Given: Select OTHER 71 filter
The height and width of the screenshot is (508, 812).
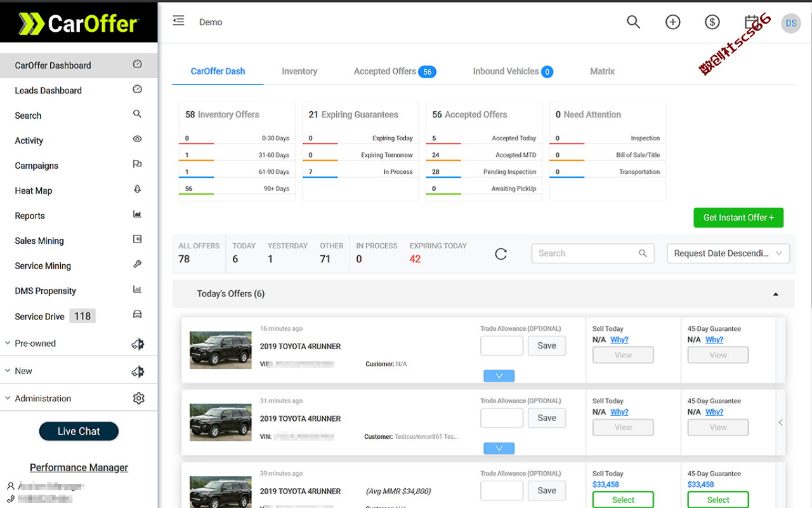Looking at the screenshot, I should 331,253.
